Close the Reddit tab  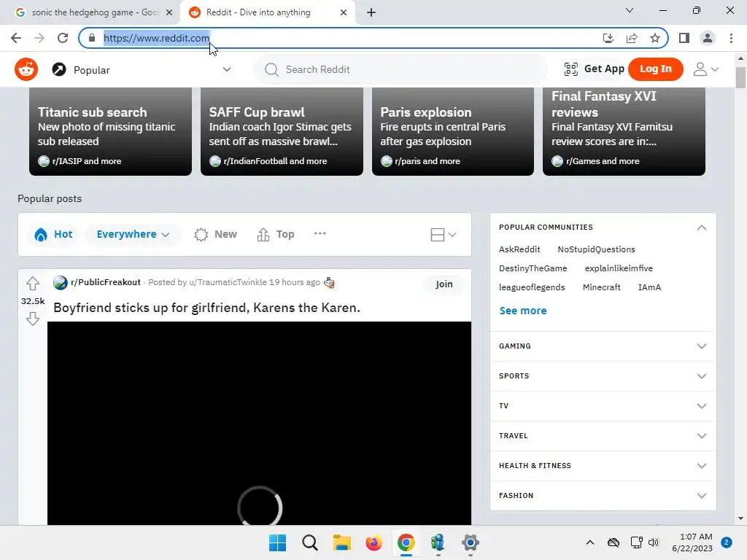[x=344, y=12]
